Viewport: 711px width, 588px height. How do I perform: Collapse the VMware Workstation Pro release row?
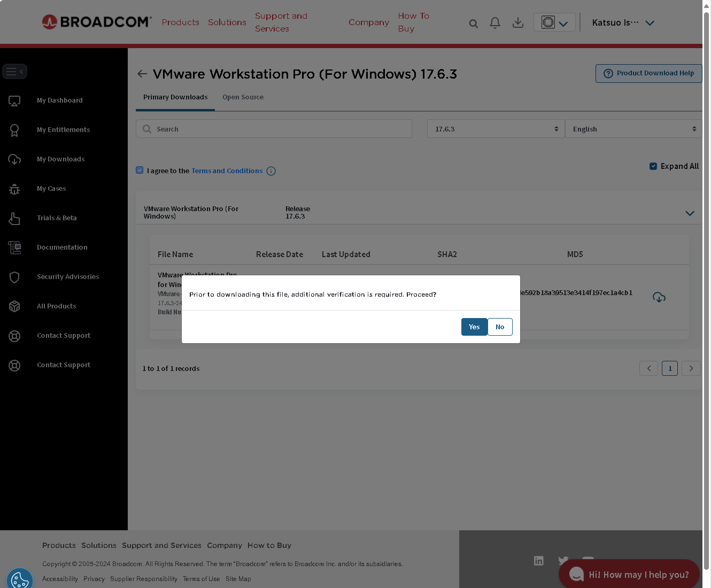(x=690, y=213)
